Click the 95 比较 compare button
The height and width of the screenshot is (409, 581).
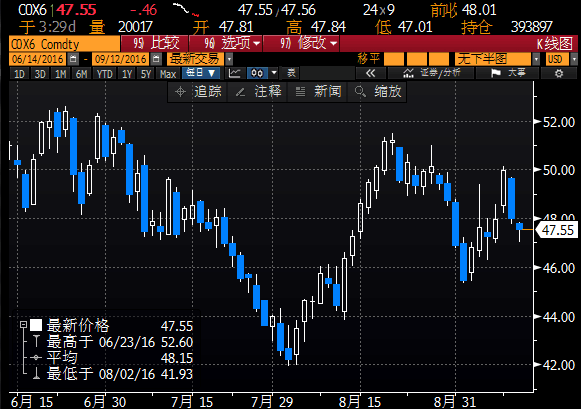(x=155, y=44)
